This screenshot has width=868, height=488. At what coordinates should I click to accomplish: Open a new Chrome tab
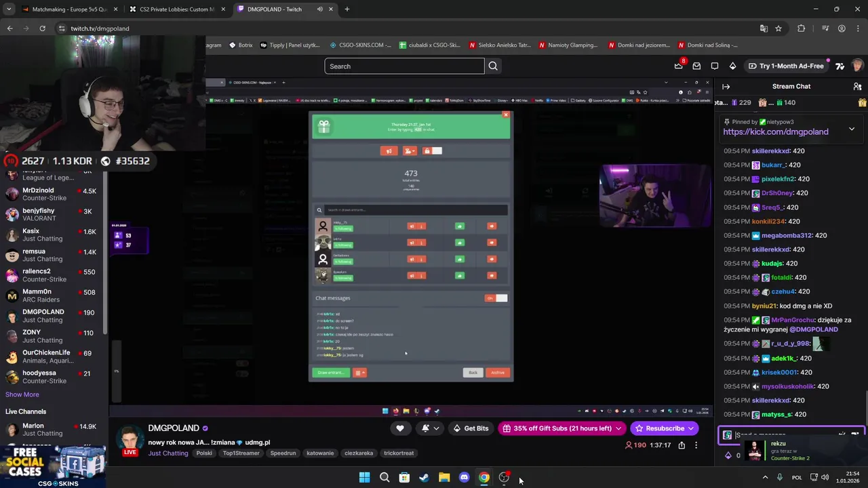click(x=347, y=9)
